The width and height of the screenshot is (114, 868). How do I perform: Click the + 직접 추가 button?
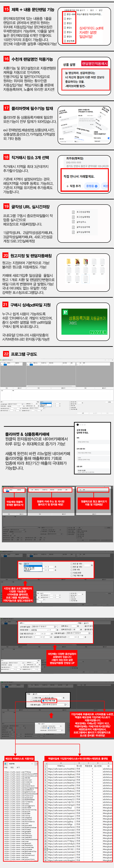pyautogui.click(x=74, y=186)
